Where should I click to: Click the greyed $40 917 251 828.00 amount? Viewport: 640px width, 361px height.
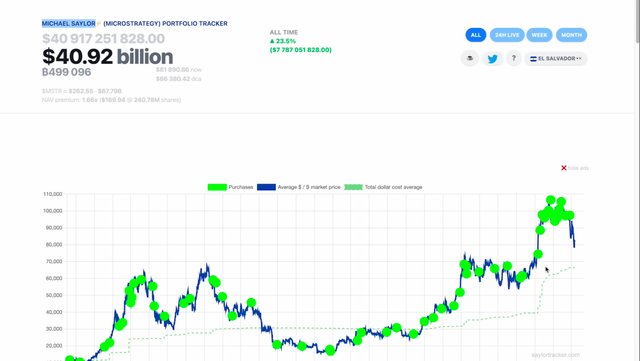coord(104,39)
